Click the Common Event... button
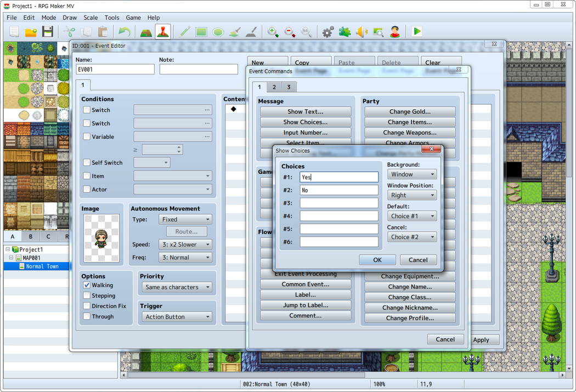The image size is (576, 392). pyautogui.click(x=305, y=284)
